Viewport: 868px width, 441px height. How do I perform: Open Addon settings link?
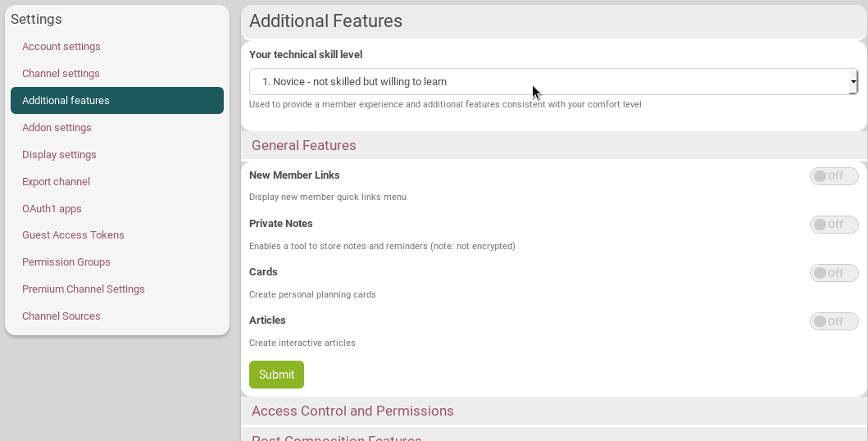click(57, 128)
